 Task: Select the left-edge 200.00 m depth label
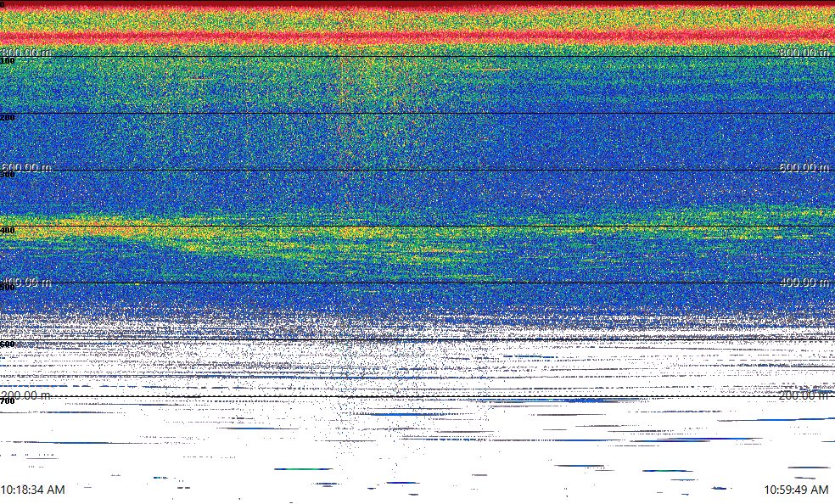[x=26, y=395]
